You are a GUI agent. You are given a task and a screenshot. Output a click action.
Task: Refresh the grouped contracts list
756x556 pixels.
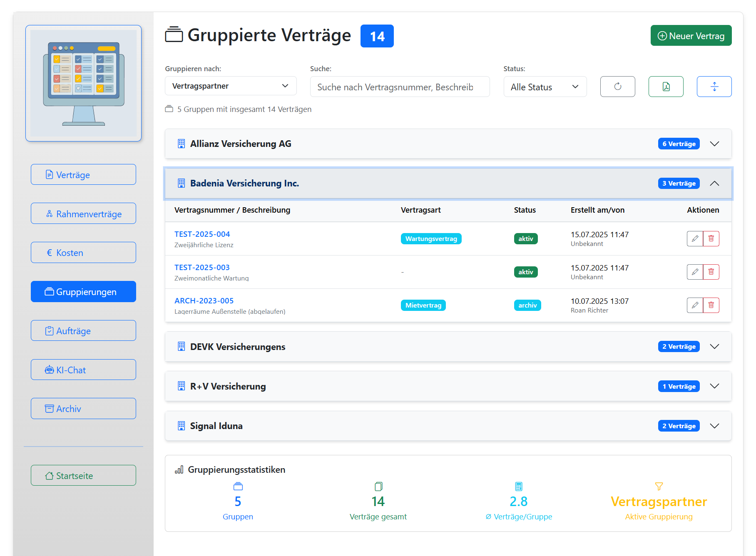618,87
